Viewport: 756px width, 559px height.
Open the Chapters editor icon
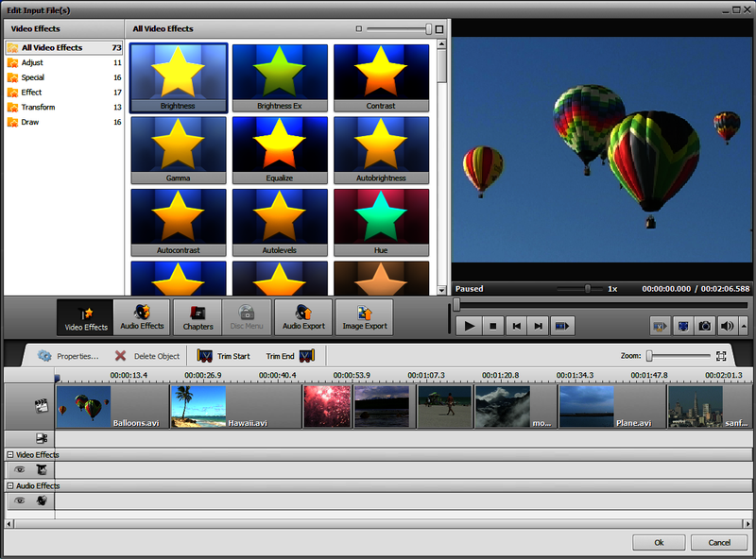point(197,316)
